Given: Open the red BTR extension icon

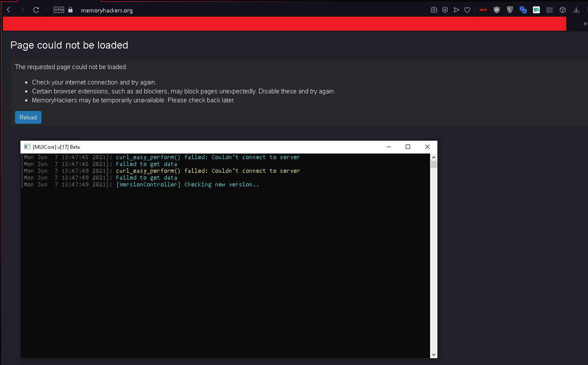Looking at the screenshot, I should 483,10.
